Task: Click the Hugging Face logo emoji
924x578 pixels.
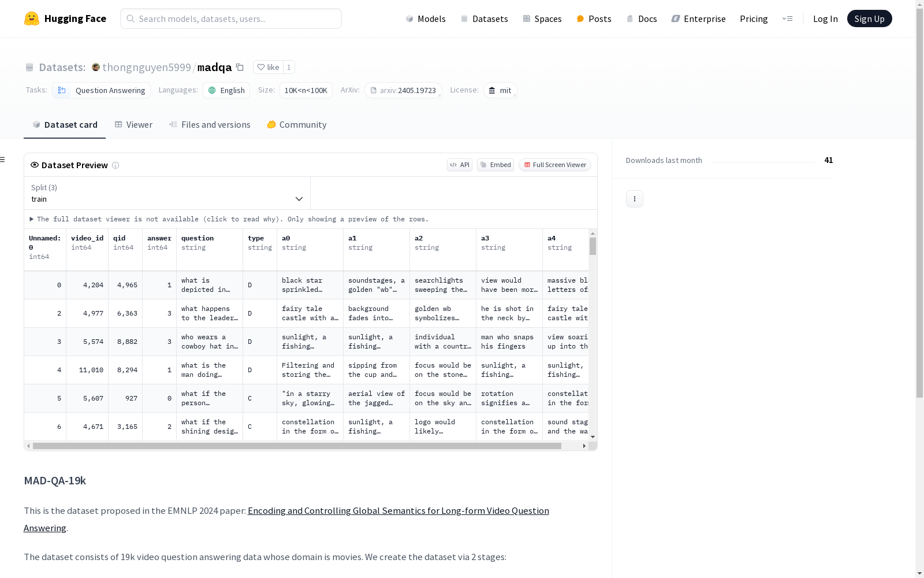Action: [x=32, y=18]
